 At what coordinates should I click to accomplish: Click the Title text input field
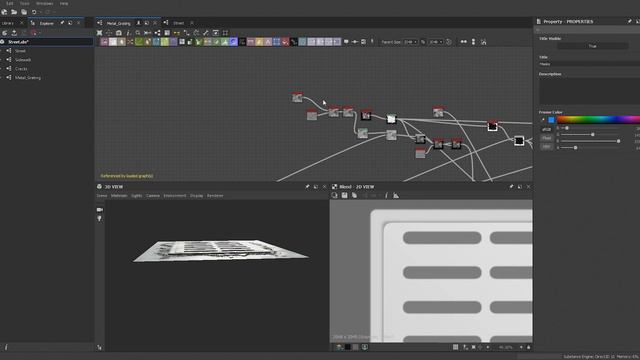coord(589,64)
